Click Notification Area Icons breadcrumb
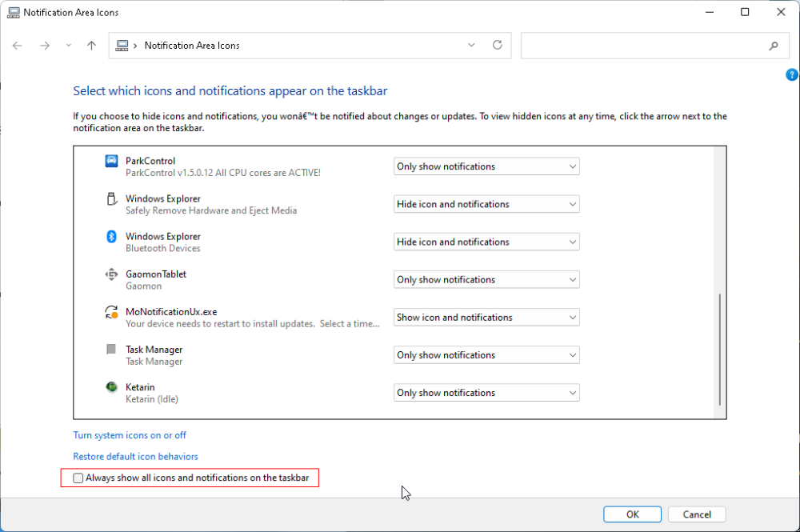The width and height of the screenshot is (800, 532). pos(192,46)
